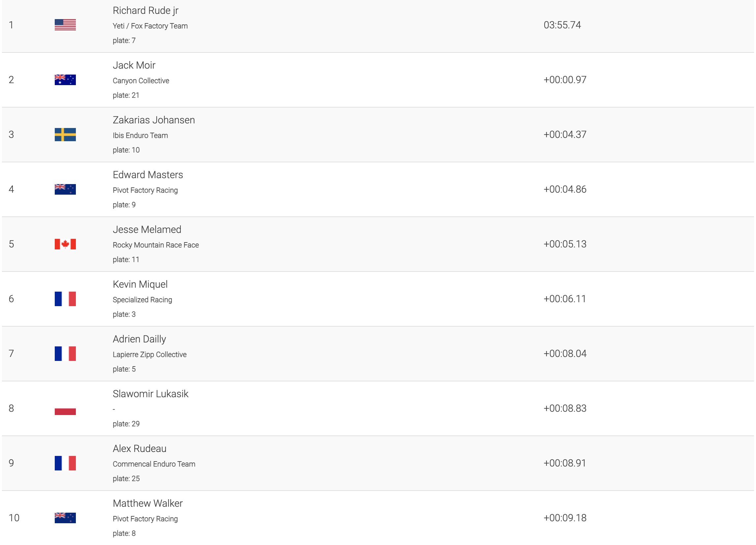Image resolution: width=756 pixels, height=545 pixels.
Task: Select the Slawomir Lukasik name
Action: tap(150, 394)
